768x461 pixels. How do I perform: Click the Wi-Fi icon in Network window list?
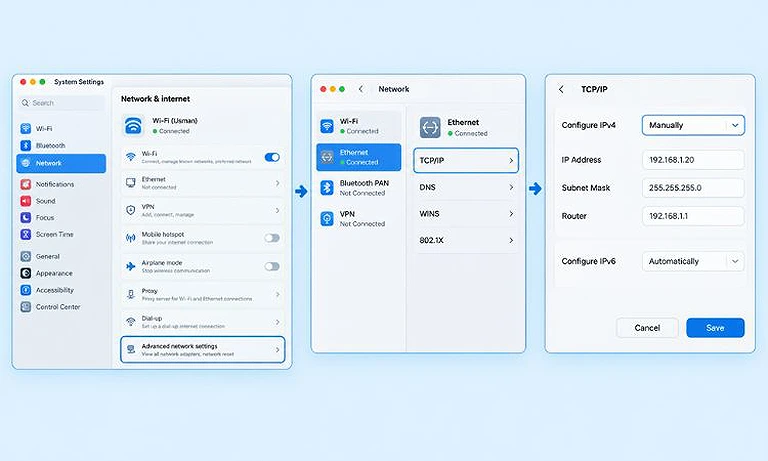(x=327, y=126)
